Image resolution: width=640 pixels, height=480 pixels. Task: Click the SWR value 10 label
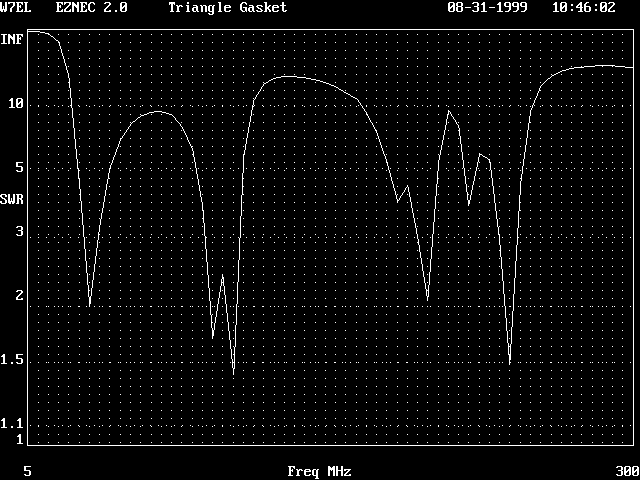(16, 104)
